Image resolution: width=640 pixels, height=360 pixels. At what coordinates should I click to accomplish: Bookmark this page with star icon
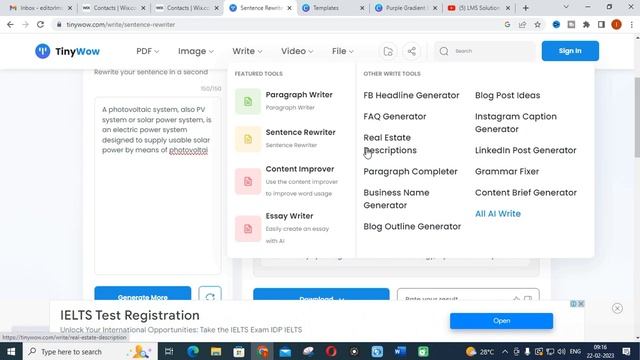coord(538,24)
